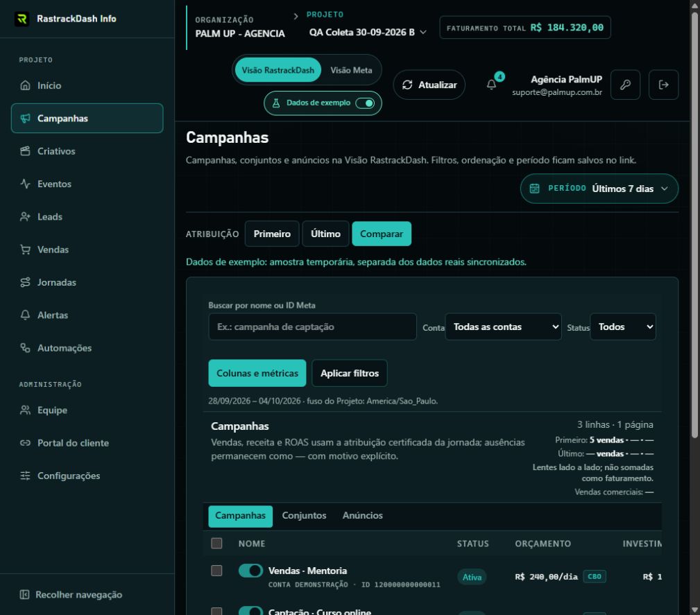Check the Vendas · Mentoria row checkbox
Screen dimensions: 700x615
pos(216,571)
